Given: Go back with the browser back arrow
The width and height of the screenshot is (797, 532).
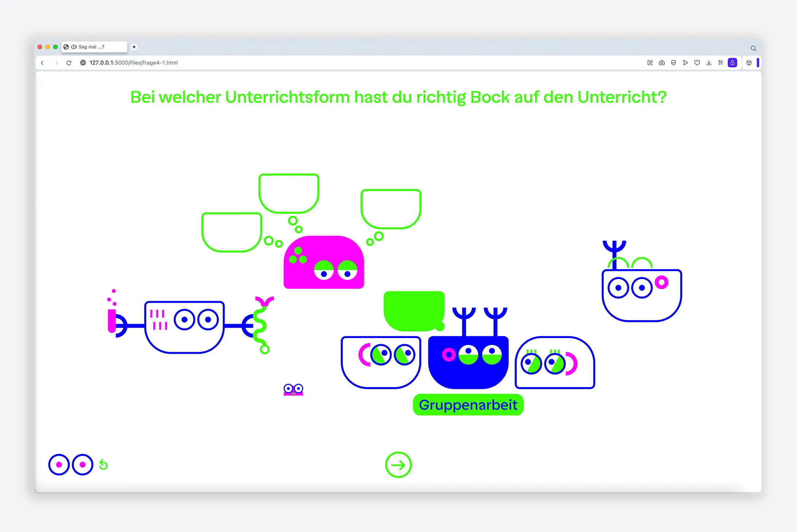Looking at the screenshot, I should [42, 63].
